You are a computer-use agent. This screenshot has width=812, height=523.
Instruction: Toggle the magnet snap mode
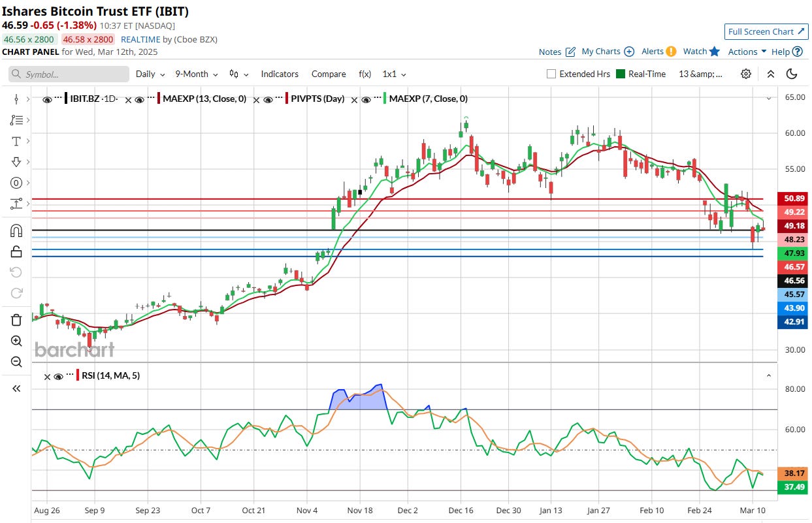16,230
